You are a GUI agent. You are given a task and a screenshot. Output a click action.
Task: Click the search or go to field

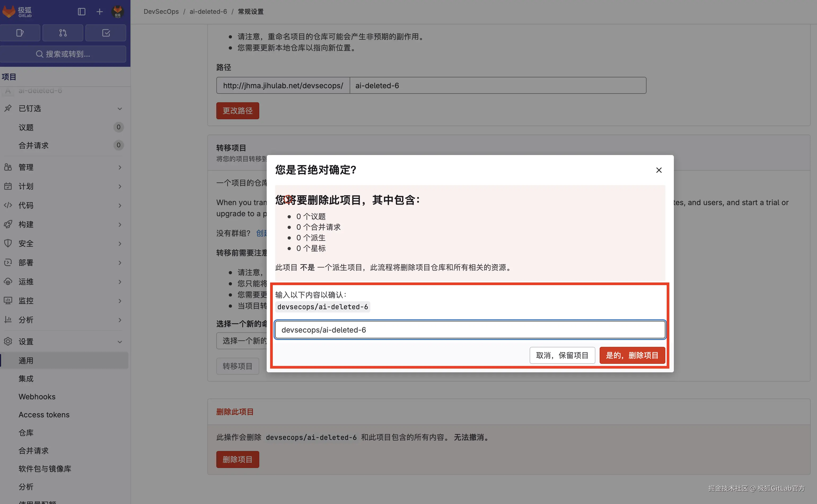63,54
